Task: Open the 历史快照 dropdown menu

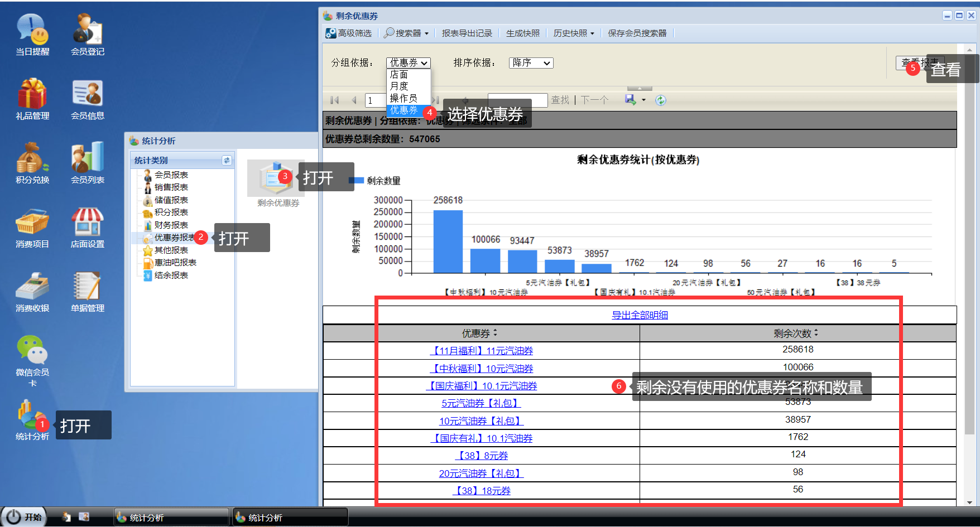Action: point(574,33)
